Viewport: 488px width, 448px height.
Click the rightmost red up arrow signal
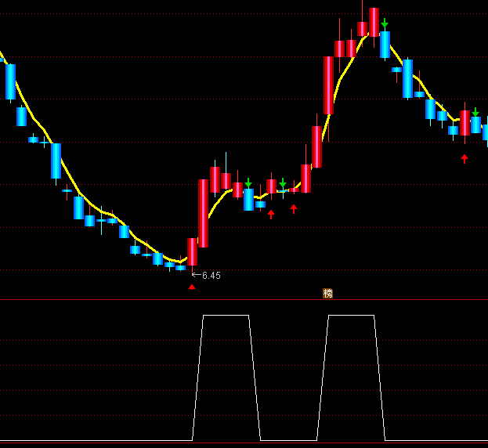[x=465, y=159]
